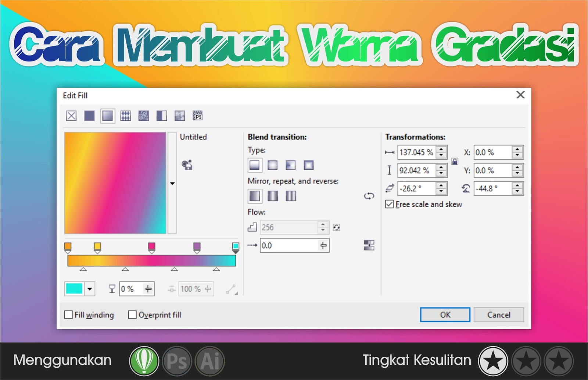
Task: Click the save as new fill icon
Action: [187, 165]
